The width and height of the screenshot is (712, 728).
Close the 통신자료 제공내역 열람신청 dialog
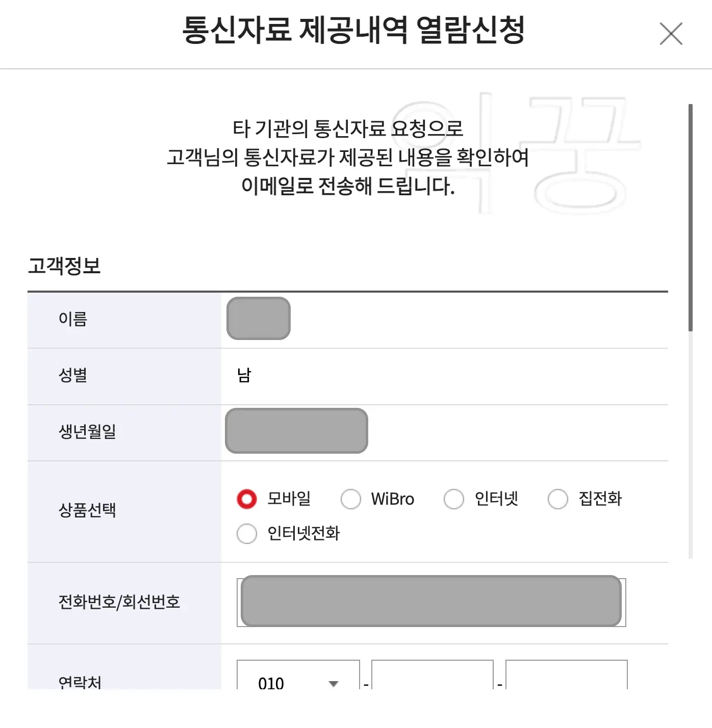click(671, 34)
